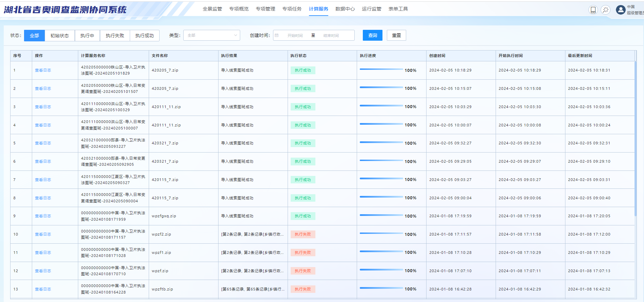Click the file name wpzftb.zip
This screenshot has width=644, height=302.
pyautogui.click(x=162, y=289)
